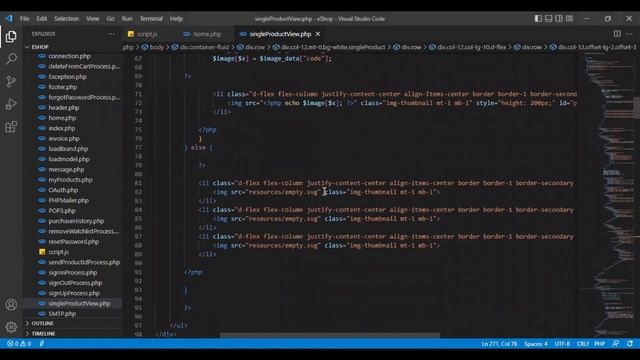Open purchaseHistory.php in the explorer
Viewport: 640px width, 360px height.
76,221
